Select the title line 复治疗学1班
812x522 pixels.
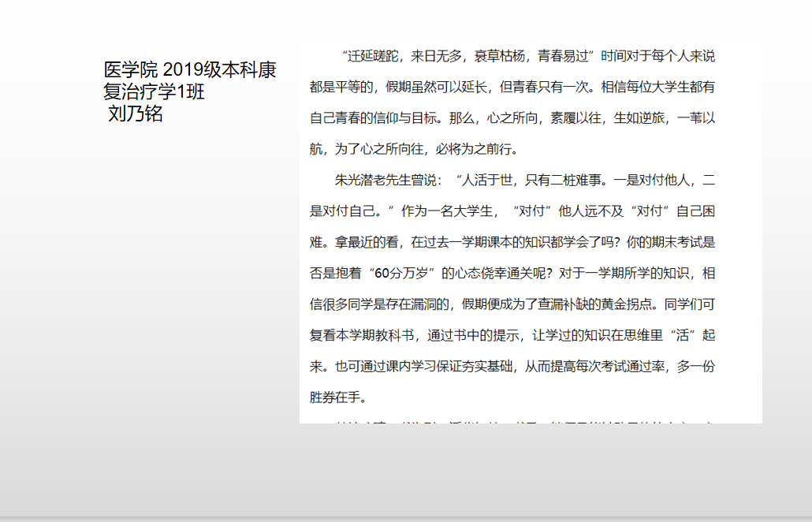tap(154, 91)
